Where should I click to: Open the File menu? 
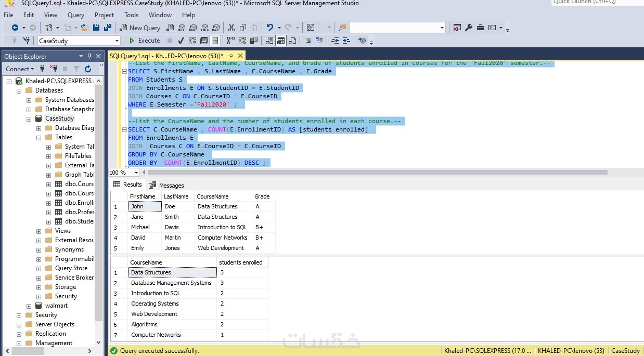pos(8,15)
